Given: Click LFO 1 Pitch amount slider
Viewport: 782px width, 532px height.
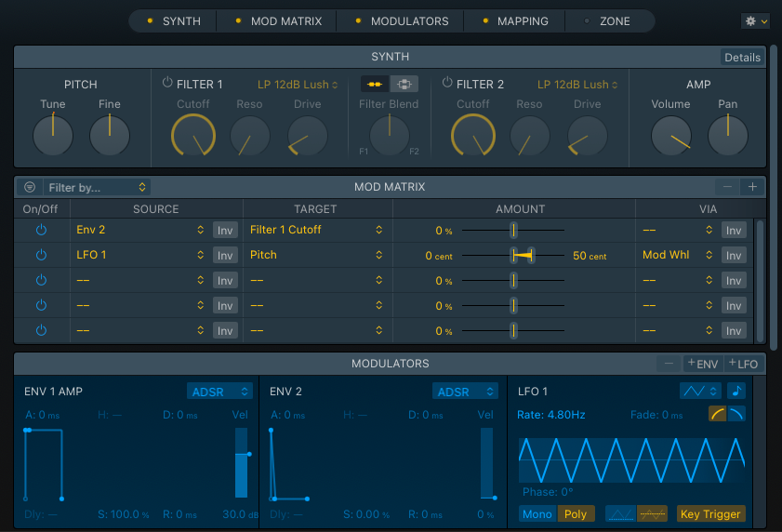Looking at the screenshot, I should point(513,256).
